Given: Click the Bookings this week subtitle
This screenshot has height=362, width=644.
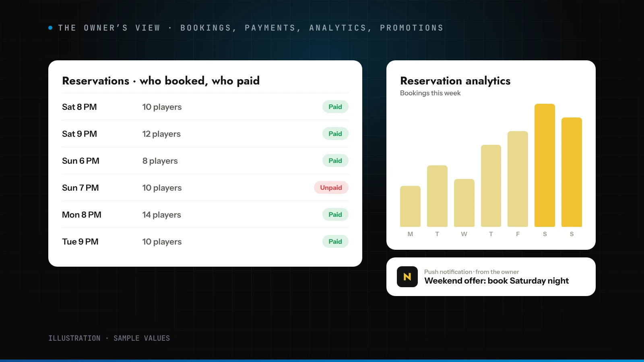Looking at the screenshot, I should pos(430,93).
